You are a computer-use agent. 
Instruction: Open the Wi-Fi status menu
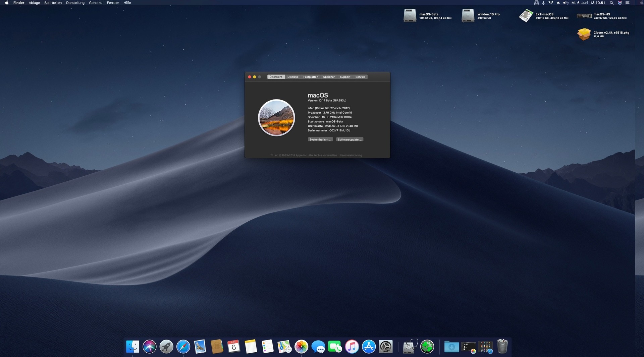pyautogui.click(x=550, y=3)
